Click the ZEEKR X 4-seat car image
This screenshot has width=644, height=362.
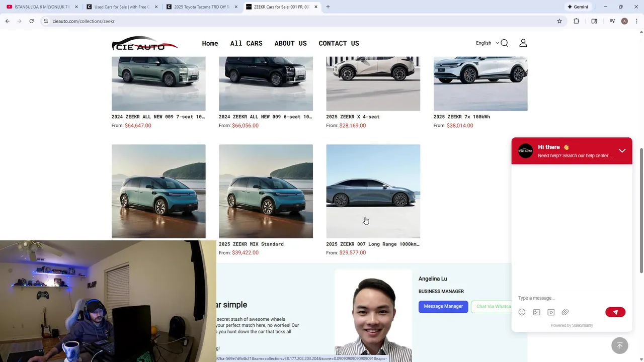pos(373,83)
